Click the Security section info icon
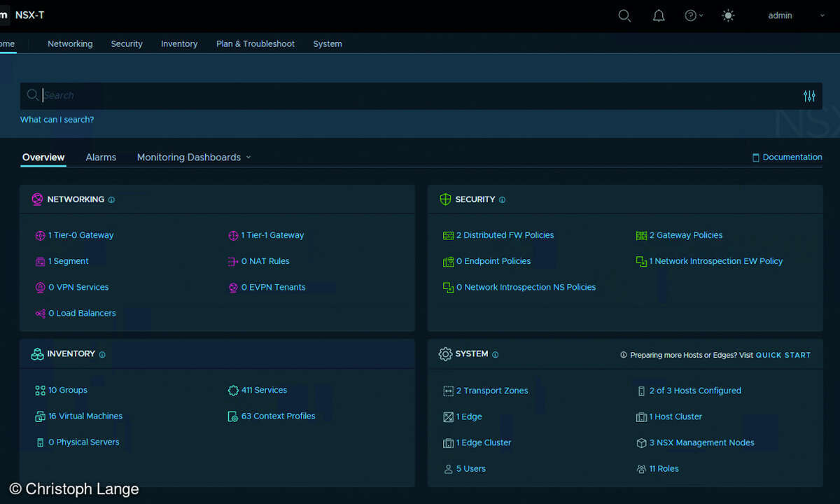840x504 pixels. pyautogui.click(x=502, y=199)
